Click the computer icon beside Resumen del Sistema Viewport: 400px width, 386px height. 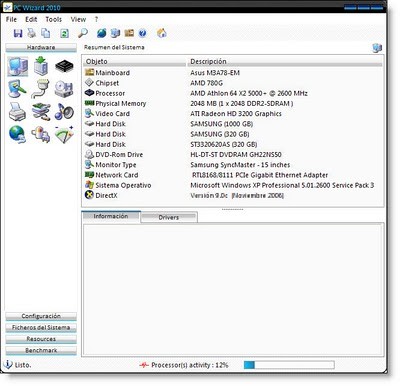pyautogui.click(x=377, y=48)
